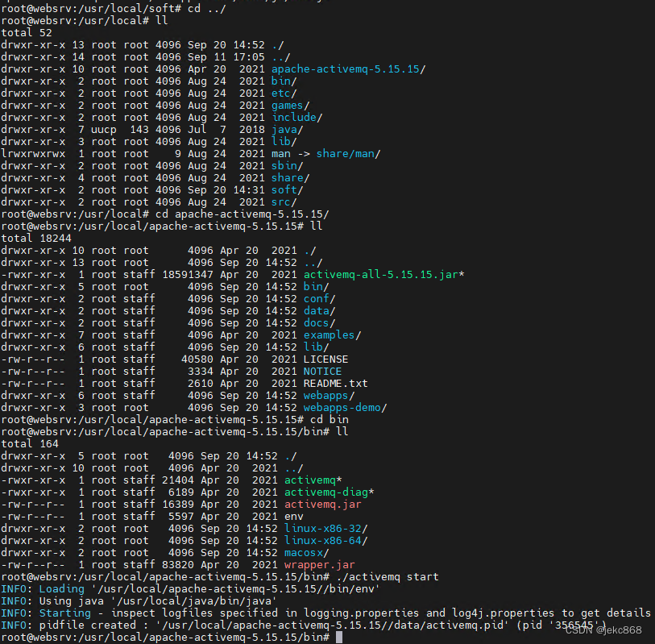
Task: Click the share/man/ symlink target
Action: tap(348, 154)
